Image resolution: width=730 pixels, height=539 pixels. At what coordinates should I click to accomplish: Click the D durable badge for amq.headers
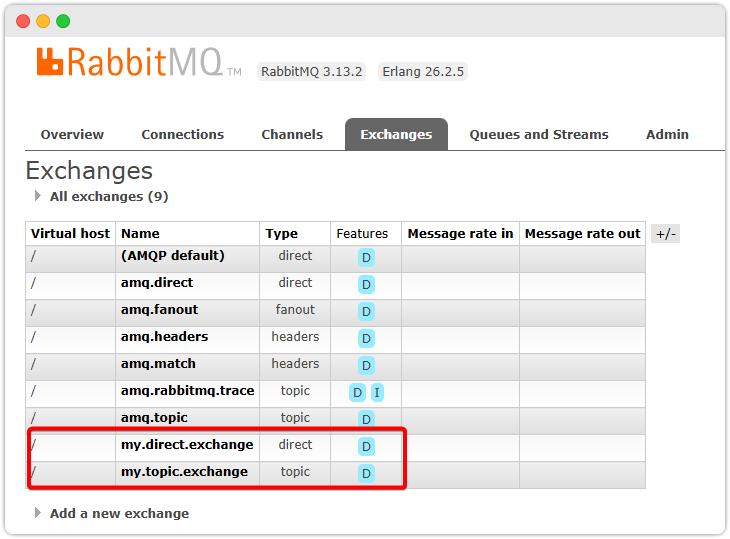[x=366, y=338]
